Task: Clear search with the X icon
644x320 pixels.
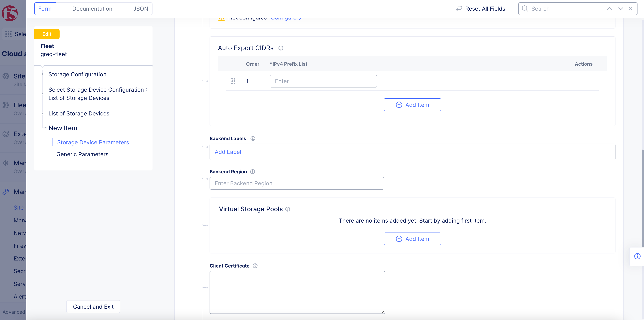Action: [x=631, y=9]
